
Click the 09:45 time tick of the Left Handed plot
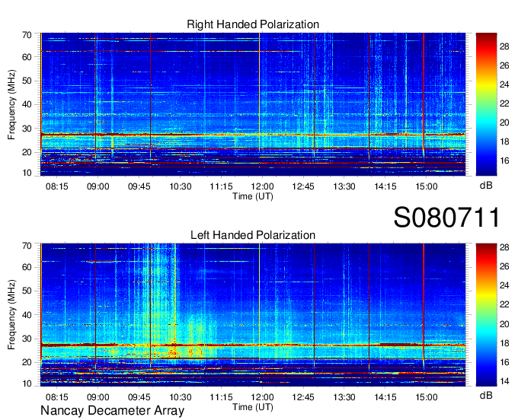pos(139,397)
